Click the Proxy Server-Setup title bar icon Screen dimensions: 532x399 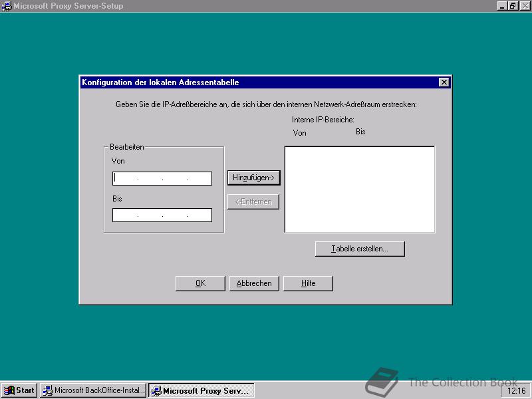tap(6, 6)
